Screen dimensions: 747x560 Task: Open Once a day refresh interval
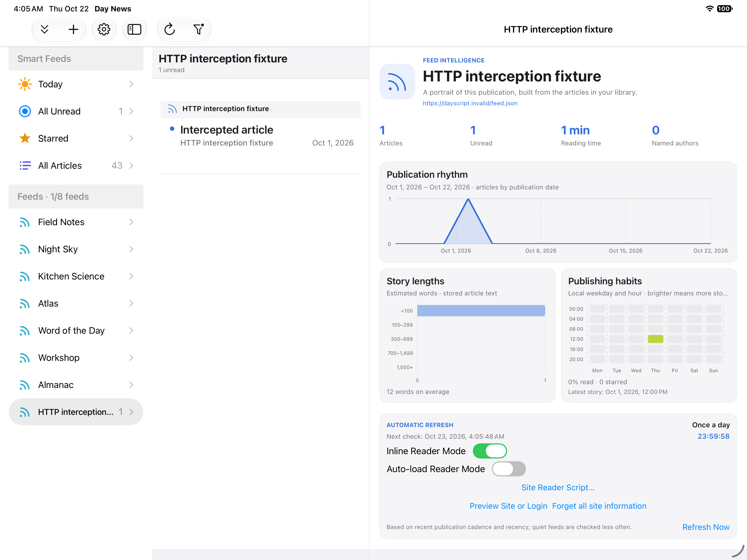(x=711, y=425)
